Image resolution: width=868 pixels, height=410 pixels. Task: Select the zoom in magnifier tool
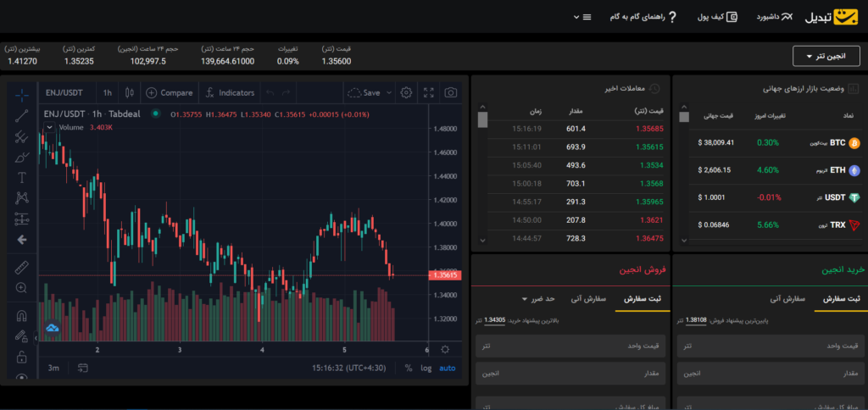(x=21, y=288)
